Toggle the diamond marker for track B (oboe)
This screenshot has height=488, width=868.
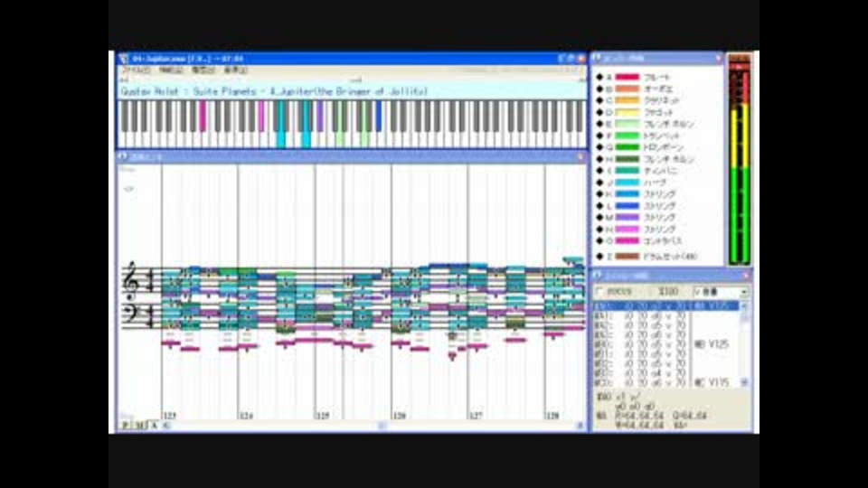[599, 89]
